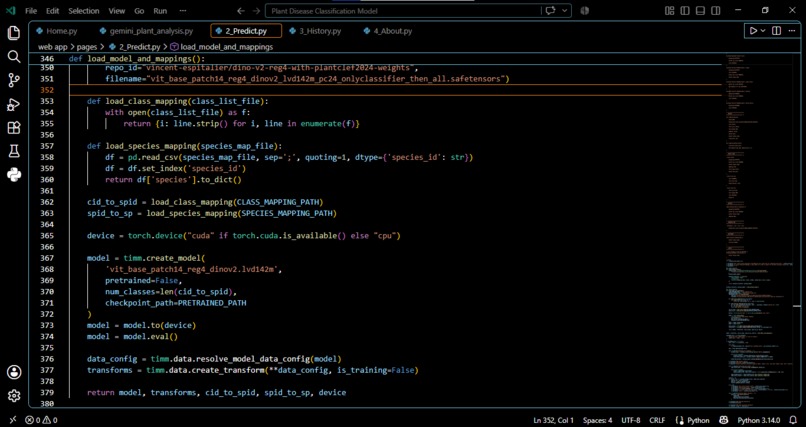Image resolution: width=806 pixels, height=427 pixels.
Task: Select the 2_Predict.py tab
Action: (x=246, y=31)
